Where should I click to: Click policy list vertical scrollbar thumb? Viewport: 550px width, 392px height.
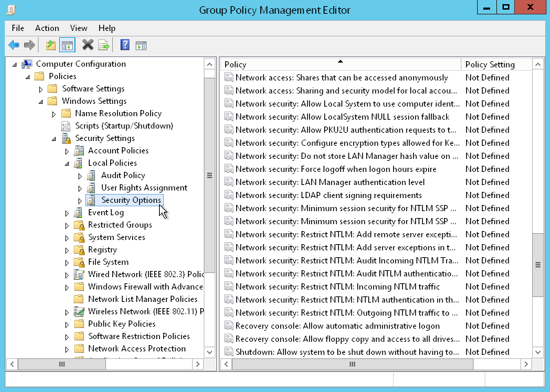click(538, 265)
